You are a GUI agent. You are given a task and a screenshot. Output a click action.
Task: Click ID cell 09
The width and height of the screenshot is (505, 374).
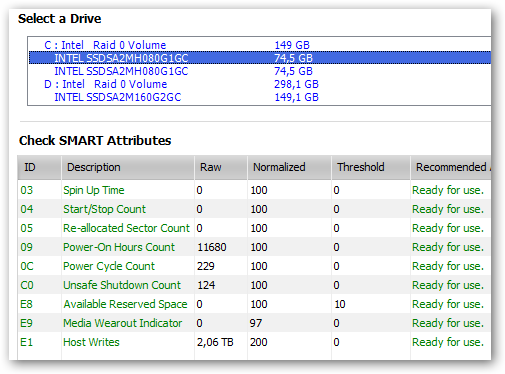click(27, 247)
